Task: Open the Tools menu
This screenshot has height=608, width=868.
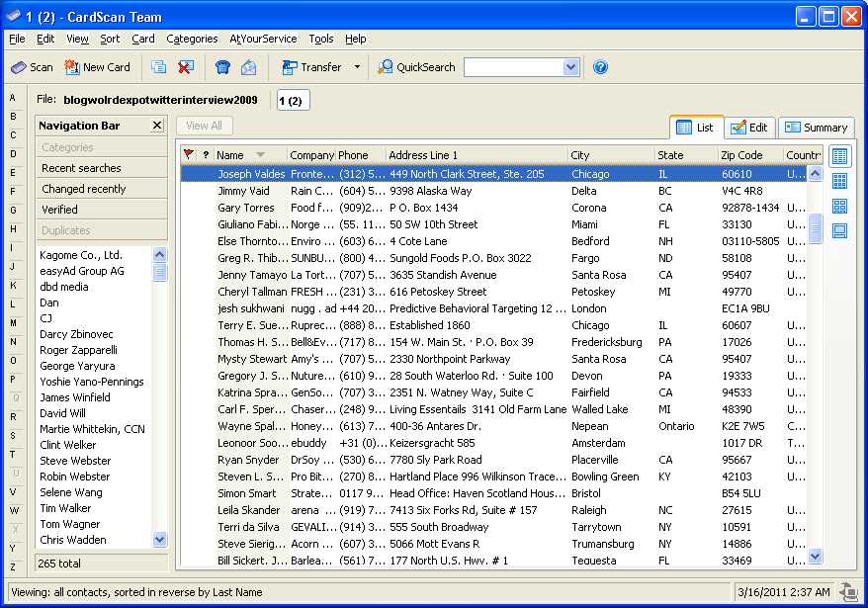Action: click(321, 39)
